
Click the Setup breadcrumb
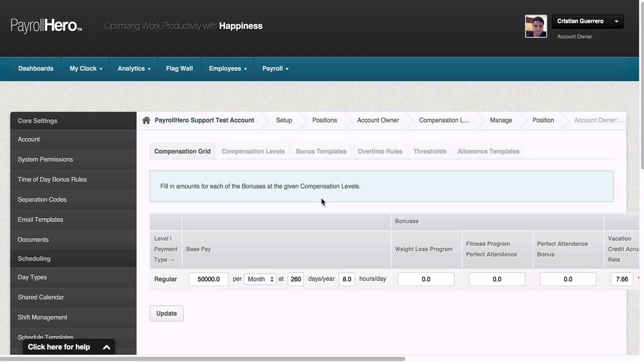(284, 120)
